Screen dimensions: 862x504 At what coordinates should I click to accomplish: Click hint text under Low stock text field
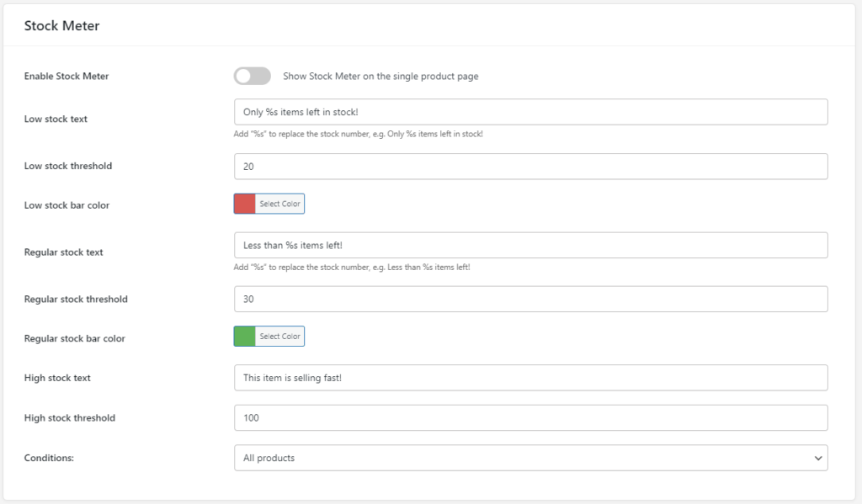(x=358, y=134)
